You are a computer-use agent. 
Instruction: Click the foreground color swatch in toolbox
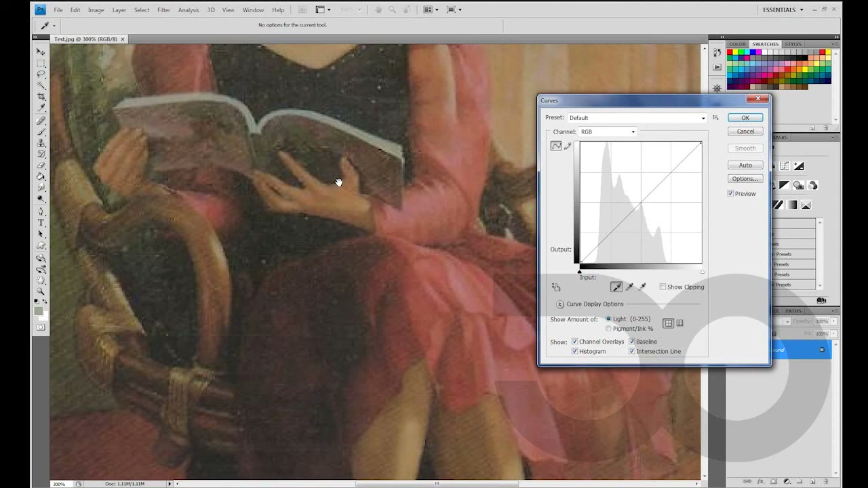click(39, 311)
